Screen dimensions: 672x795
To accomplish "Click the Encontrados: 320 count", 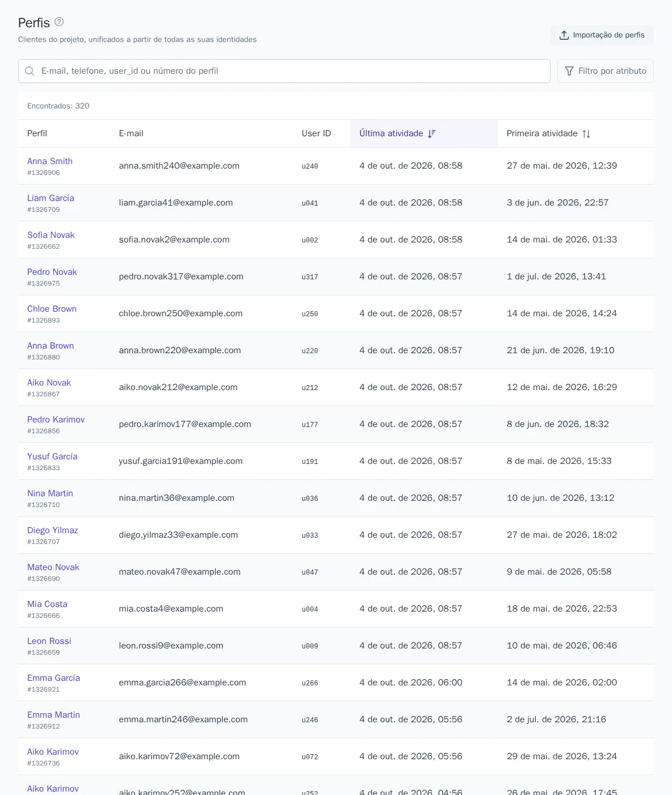I will tap(58, 106).
